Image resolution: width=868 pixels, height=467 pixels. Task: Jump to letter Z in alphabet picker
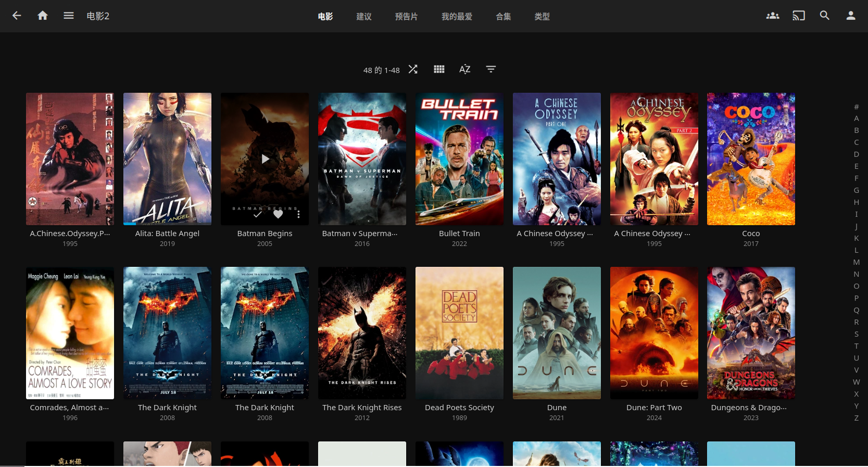856,418
